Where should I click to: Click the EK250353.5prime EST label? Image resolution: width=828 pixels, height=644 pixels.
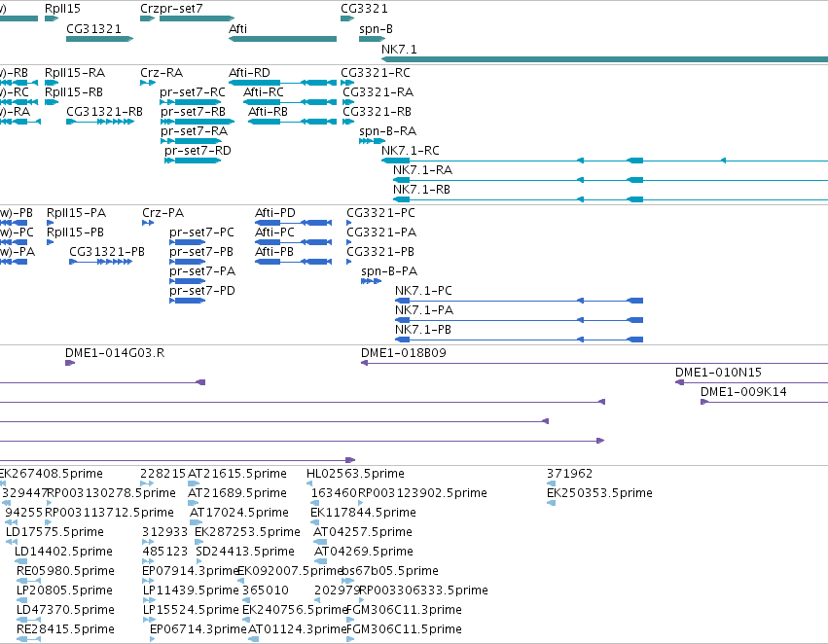coord(600,493)
